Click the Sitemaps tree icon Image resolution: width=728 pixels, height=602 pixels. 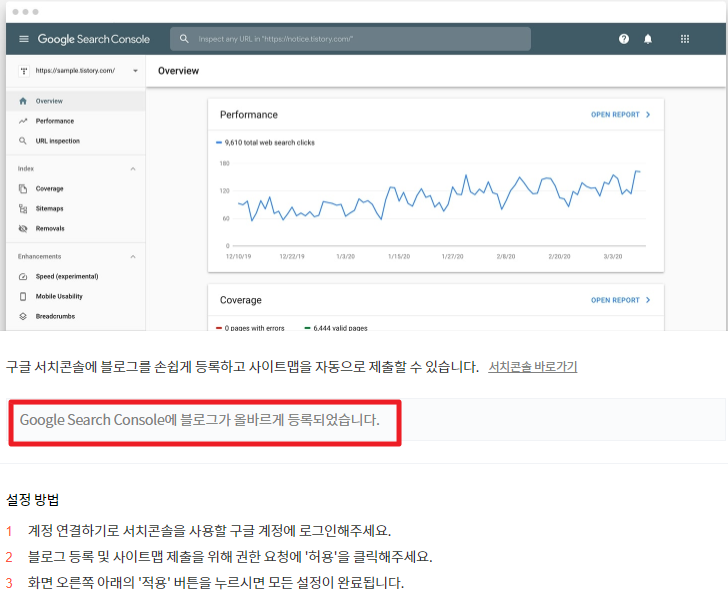23,208
